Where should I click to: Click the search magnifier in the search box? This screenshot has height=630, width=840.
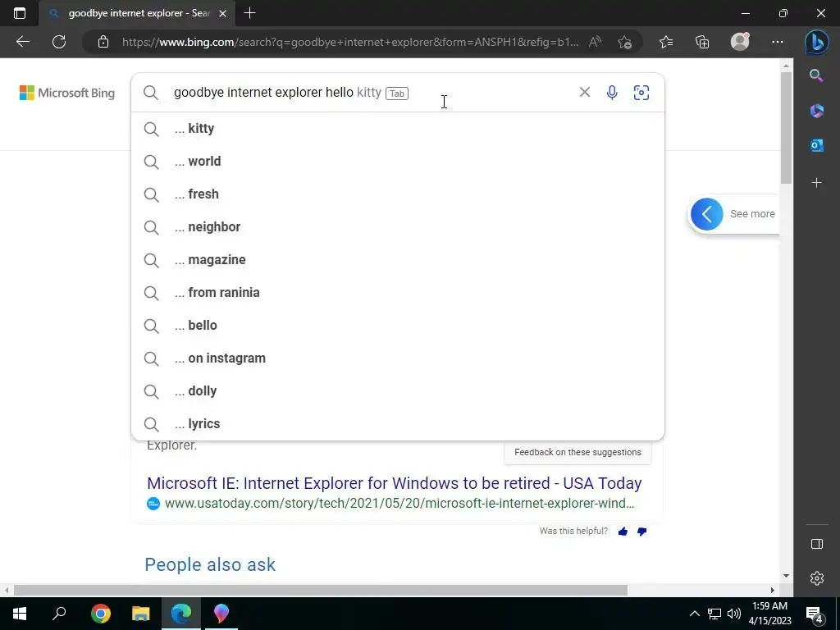pos(151,93)
